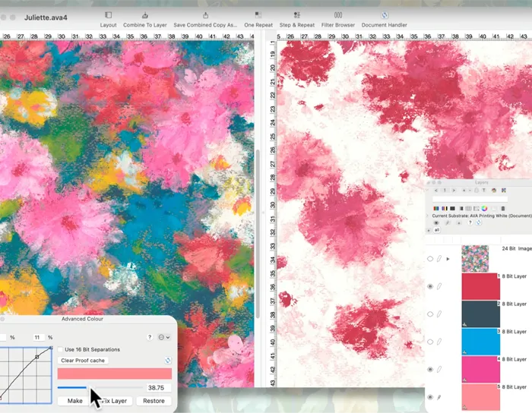Click the grid view icon in Layers
The height and width of the screenshot is (413, 532).
(468, 208)
